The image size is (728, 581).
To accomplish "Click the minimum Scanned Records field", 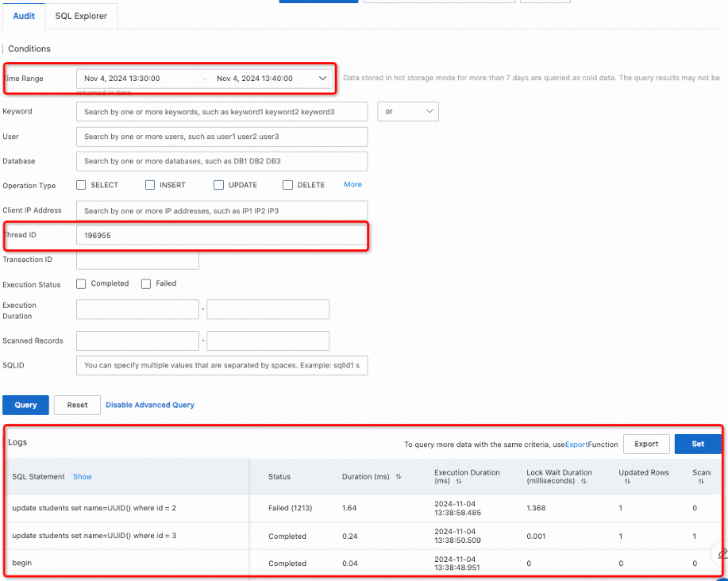I will [137, 341].
